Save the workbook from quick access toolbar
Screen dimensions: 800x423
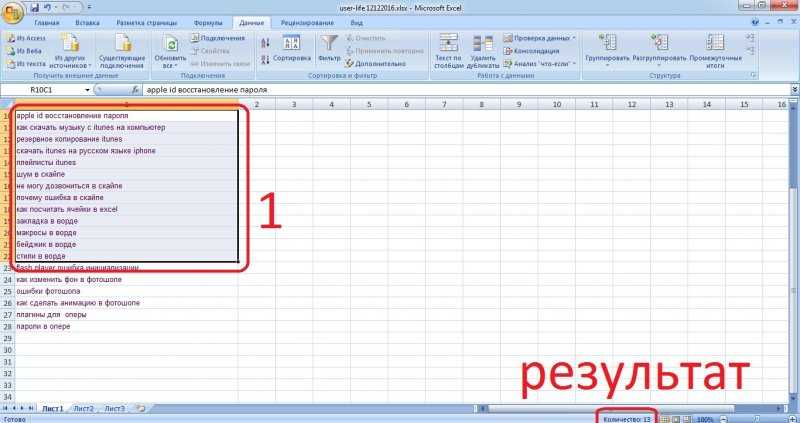coord(35,7)
